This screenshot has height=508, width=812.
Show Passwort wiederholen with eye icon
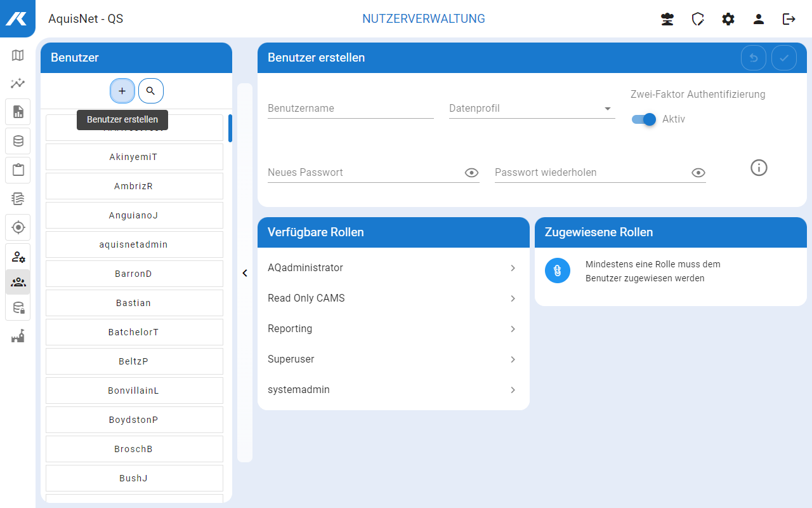698,173
